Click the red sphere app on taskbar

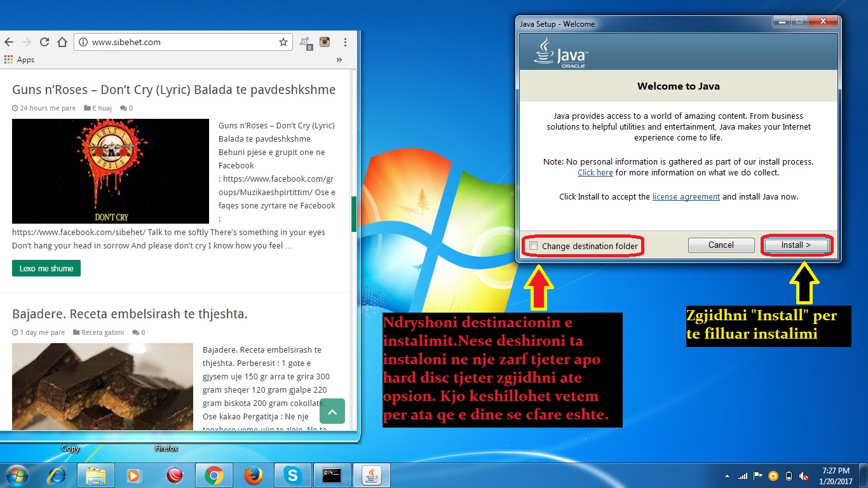point(174,475)
